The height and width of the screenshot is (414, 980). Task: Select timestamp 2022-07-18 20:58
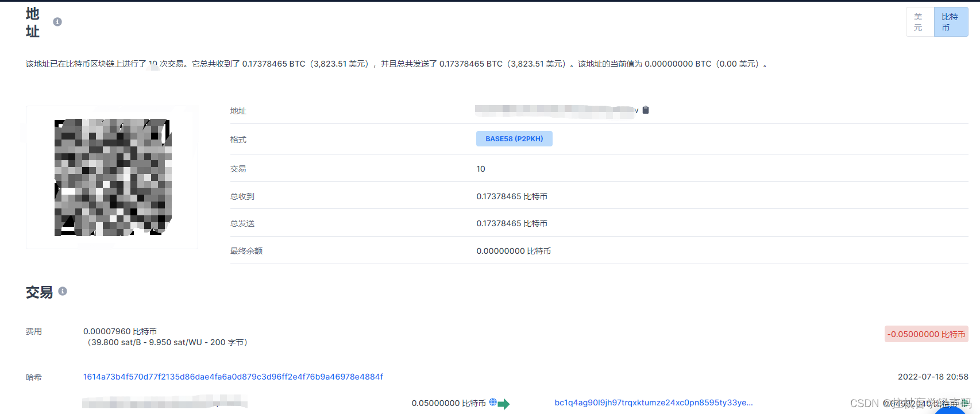tap(933, 377)
